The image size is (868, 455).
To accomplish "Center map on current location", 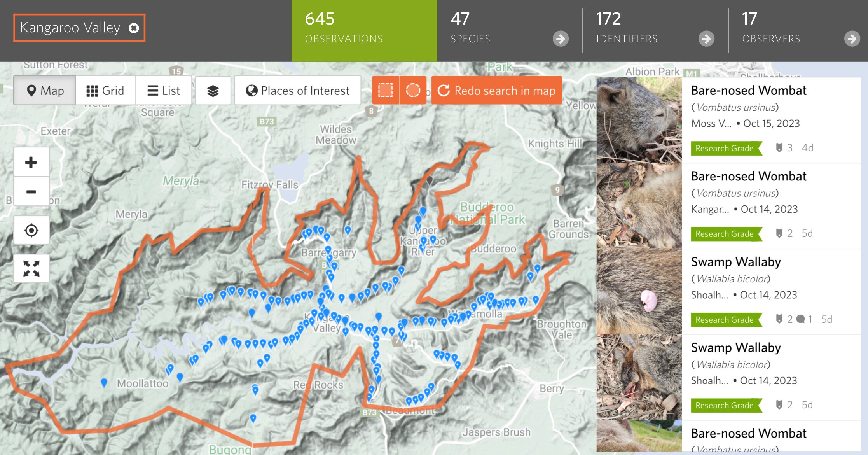I will point(31,230).
